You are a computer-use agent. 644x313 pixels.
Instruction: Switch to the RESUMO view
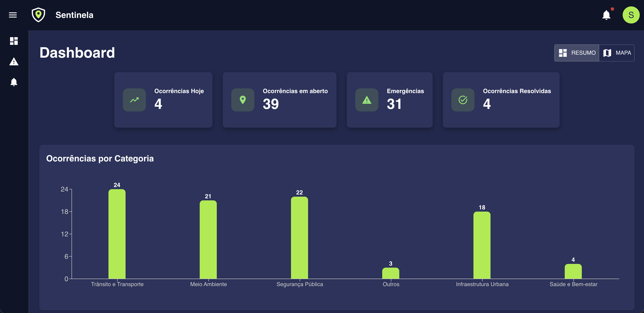click(577, 53)
